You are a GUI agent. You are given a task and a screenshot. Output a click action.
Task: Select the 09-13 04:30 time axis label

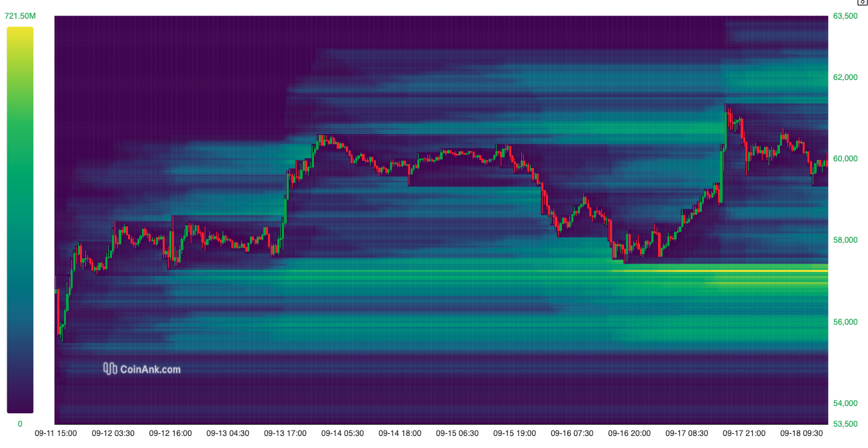[x=228, y=433]
